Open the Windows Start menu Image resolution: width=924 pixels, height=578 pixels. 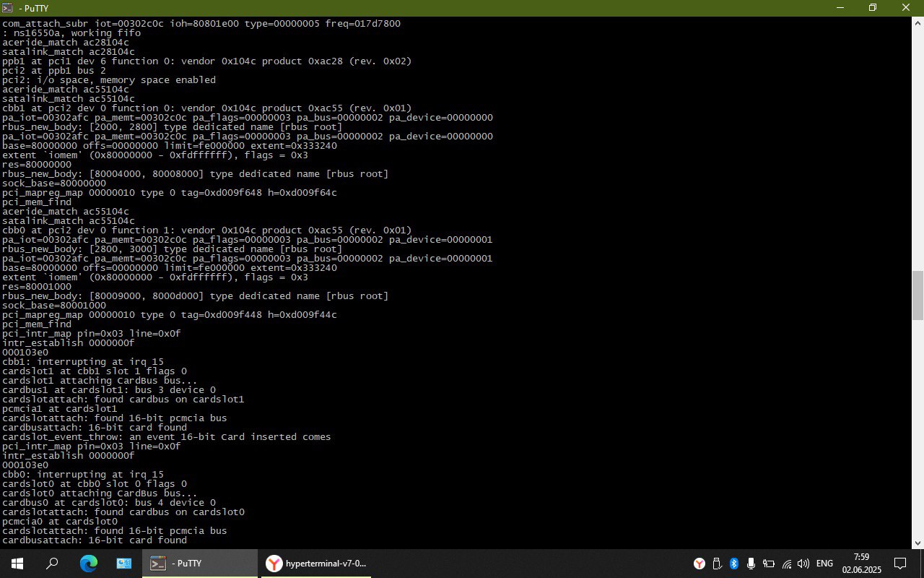point(17,564)
